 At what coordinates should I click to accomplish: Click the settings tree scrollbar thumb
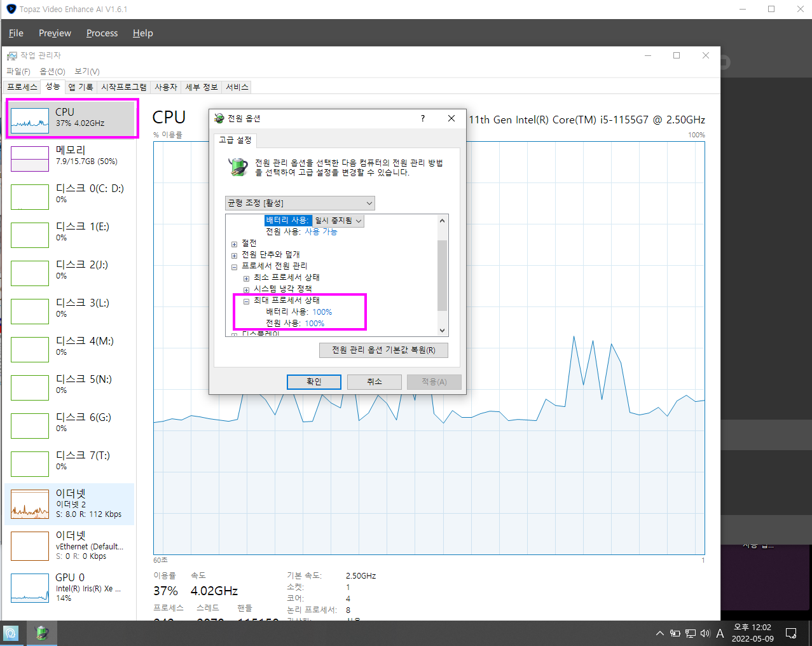pos(443,275)
